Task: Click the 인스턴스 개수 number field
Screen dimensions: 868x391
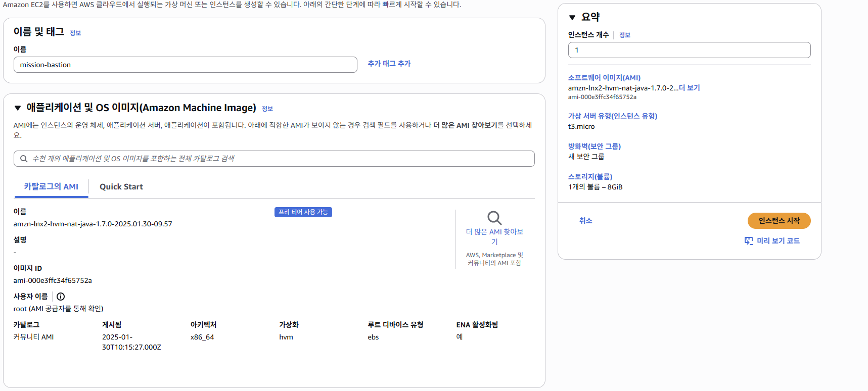Action: tap(689, 50)
